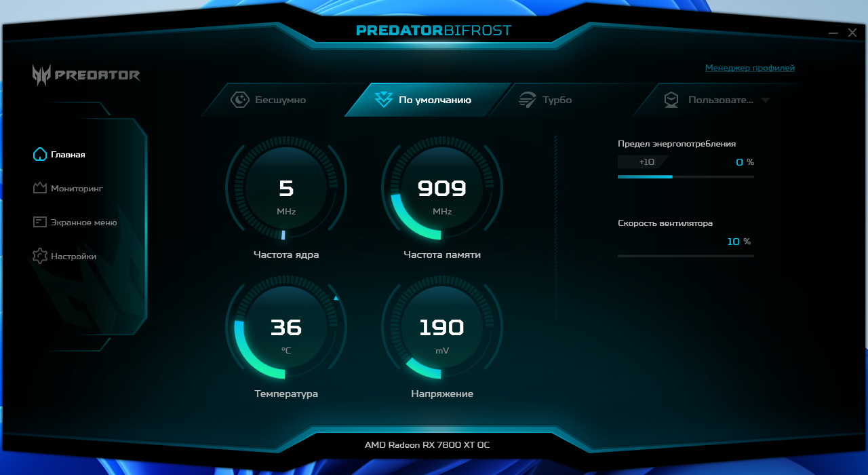Screen dimensions: 868x475
Task: Click the PREDATORBIFROST title
Action: pos(434,31)
